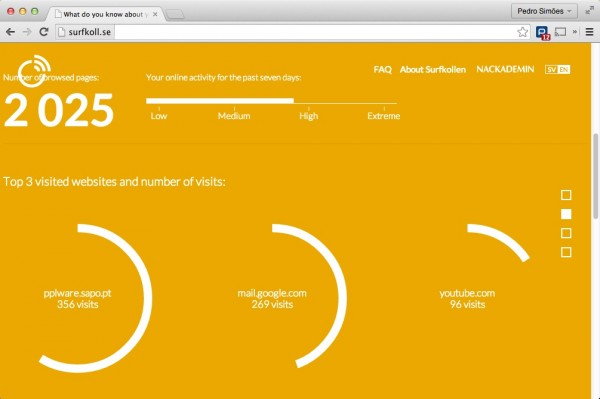Click the page icon next to surfkoll.se
600x399 pixels.
(61, 32)
